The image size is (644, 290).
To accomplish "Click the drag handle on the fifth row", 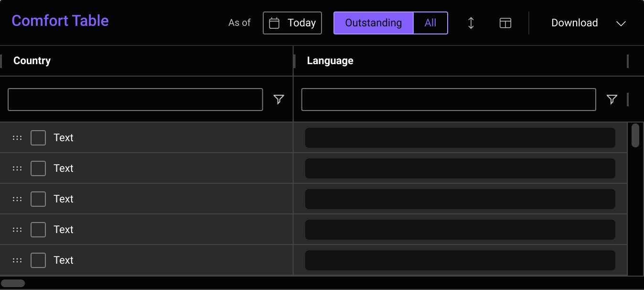I will click(17, 260).
